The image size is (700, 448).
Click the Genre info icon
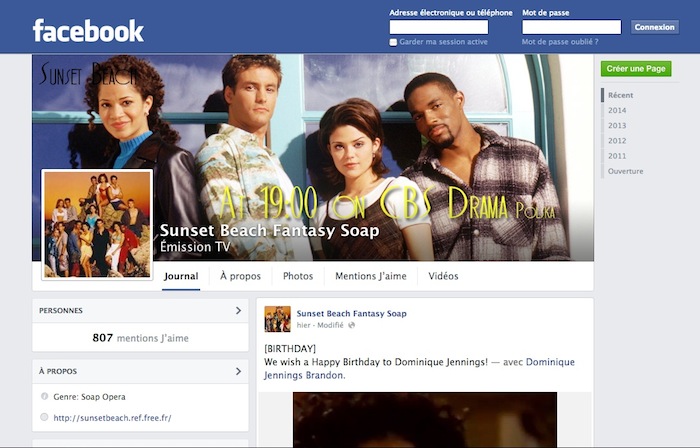click(44, 396)
